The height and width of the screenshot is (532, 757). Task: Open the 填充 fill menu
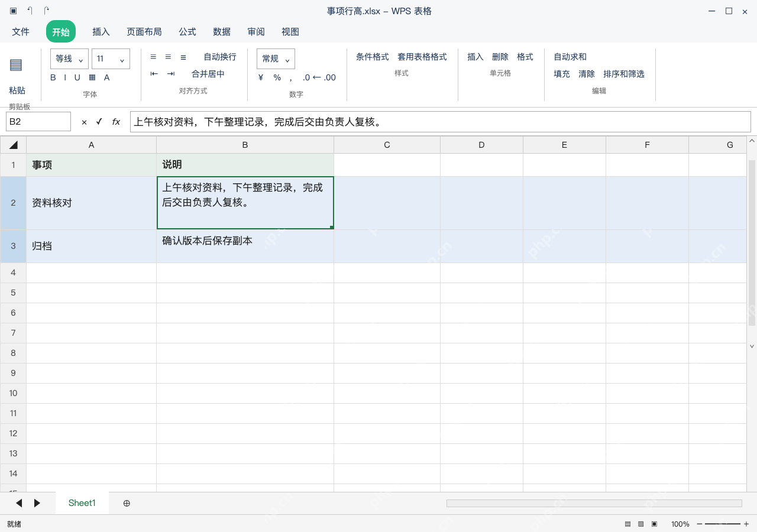click(x=562, y=74)
